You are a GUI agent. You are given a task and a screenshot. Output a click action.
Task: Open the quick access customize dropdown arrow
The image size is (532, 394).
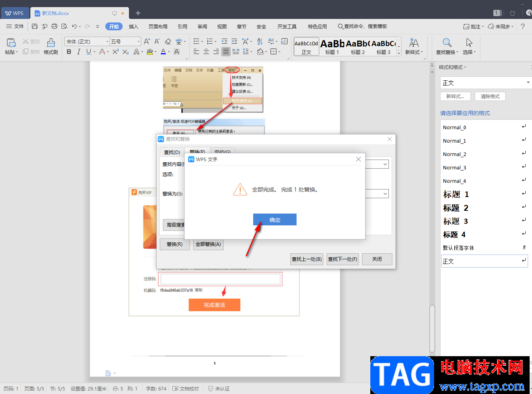(x=97, y=26)
